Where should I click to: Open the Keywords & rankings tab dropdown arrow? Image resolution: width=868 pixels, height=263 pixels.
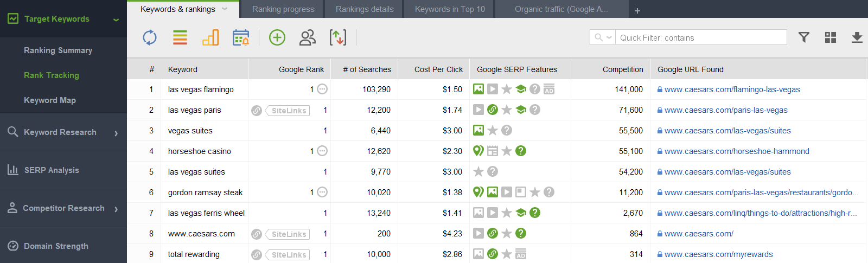(x=225, y=9)
